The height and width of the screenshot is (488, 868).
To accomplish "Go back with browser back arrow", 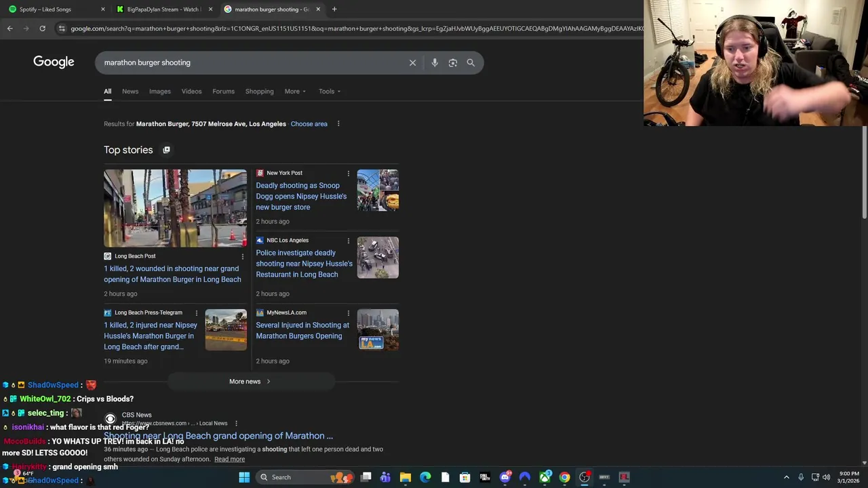I will 9,28.
